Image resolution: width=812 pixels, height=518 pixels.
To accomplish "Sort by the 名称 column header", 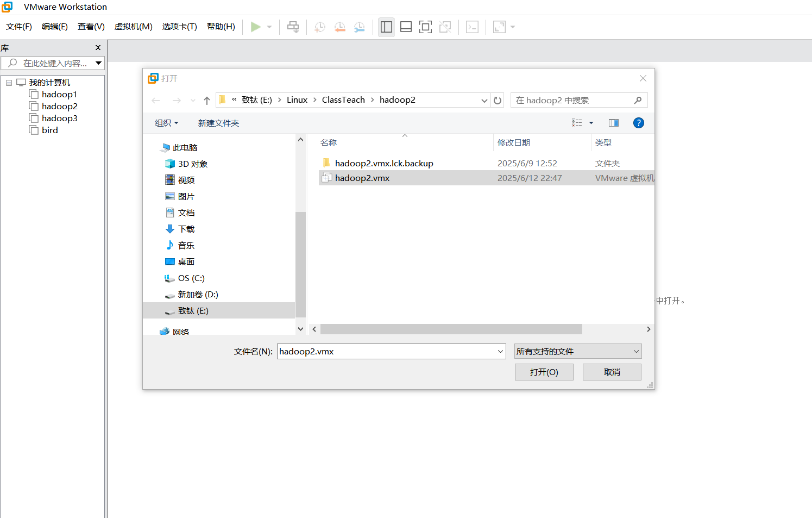I will click(329, 142).
